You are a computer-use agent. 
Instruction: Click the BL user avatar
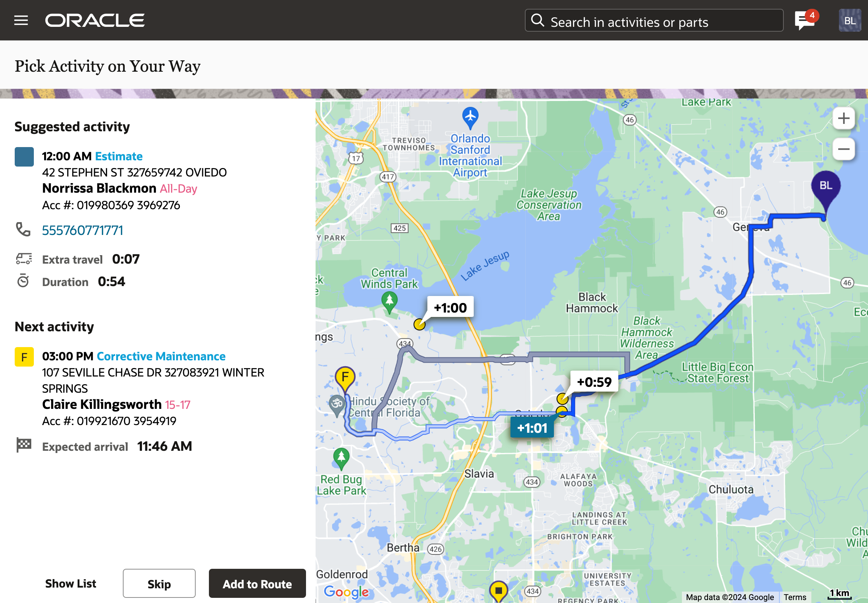pyautogui.click(x=849, y=20)
